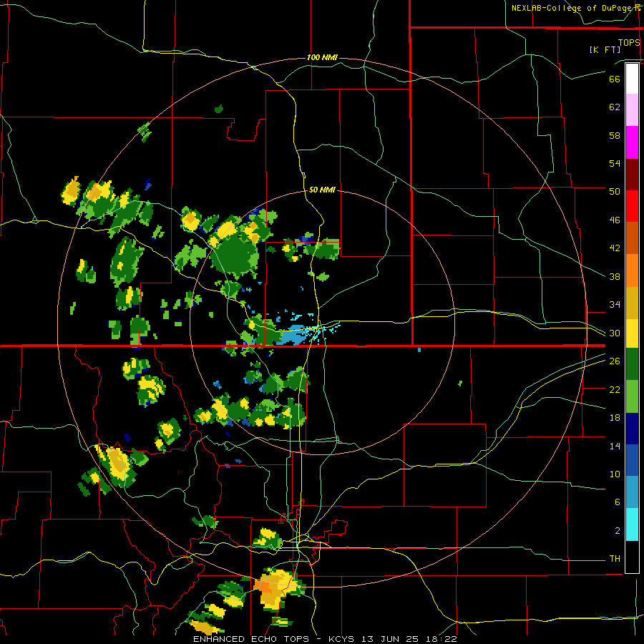The image size is (644, 644).
Task: Click the legend value 22
Action: point(615,389)
